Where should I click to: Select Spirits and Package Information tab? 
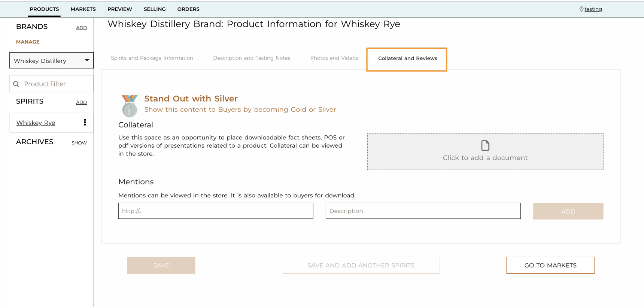coord(152,58)
